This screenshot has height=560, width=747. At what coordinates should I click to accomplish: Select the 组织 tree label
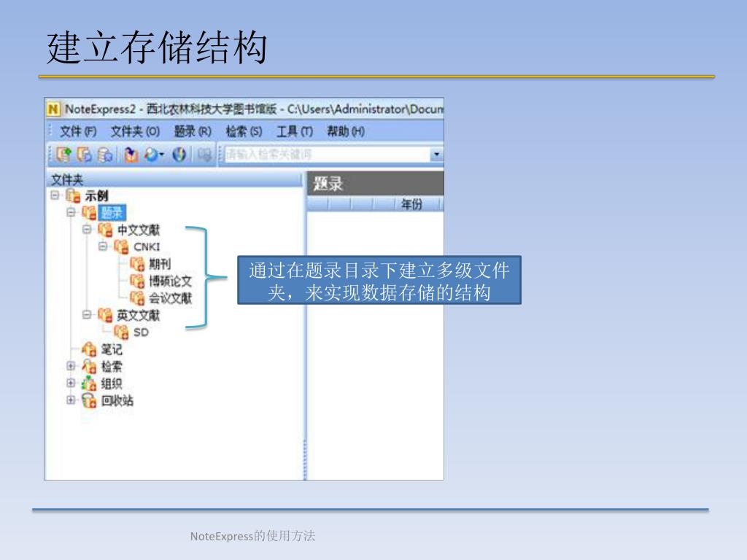click(x=112, y=384)
